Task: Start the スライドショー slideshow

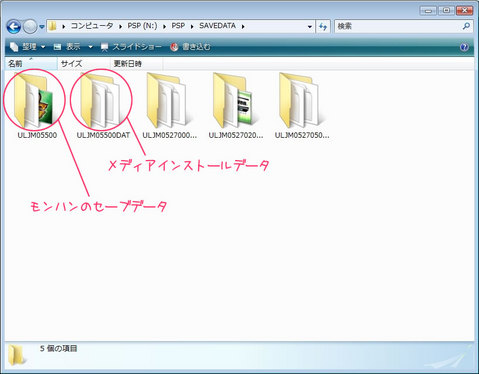Action: coord(131,47)
